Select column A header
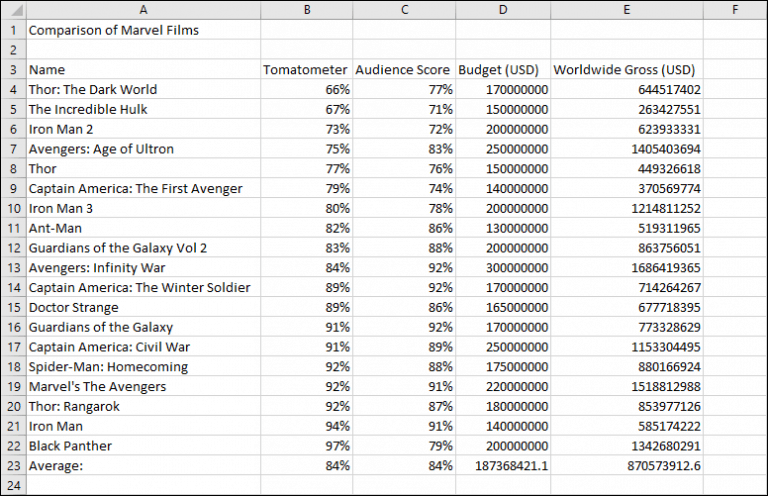This screenshot has height=496, width=768. pyautogui.click(x=143, y=10)
